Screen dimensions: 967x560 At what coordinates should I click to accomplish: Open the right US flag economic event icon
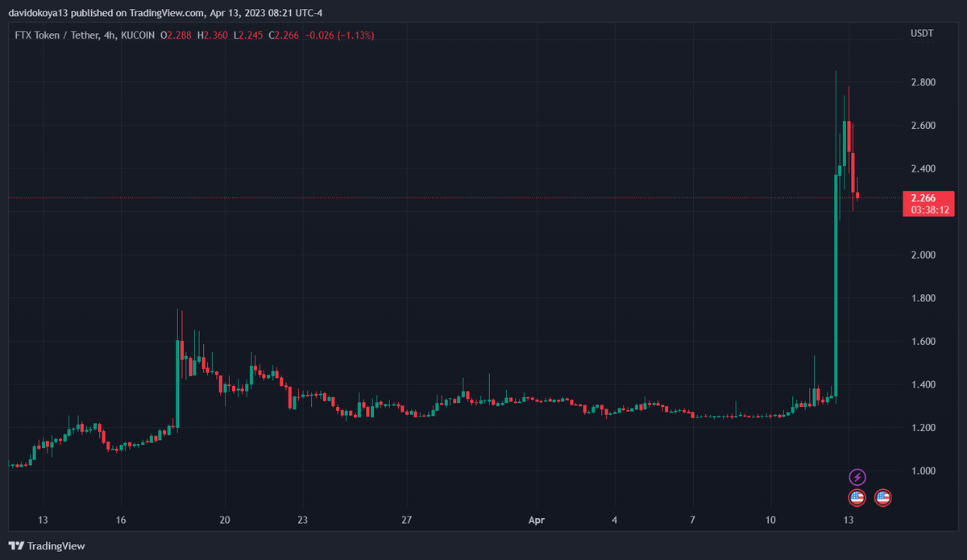tap(883, 498)
